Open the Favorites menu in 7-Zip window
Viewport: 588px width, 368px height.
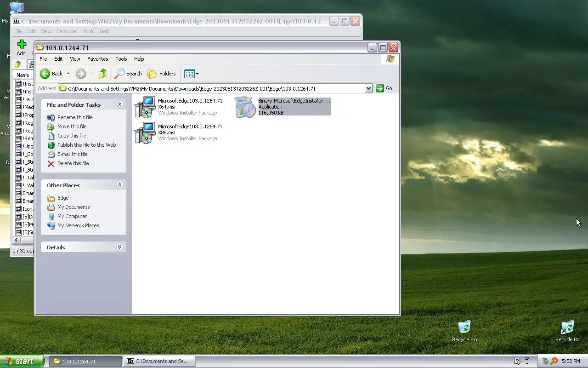coord(67,31)
